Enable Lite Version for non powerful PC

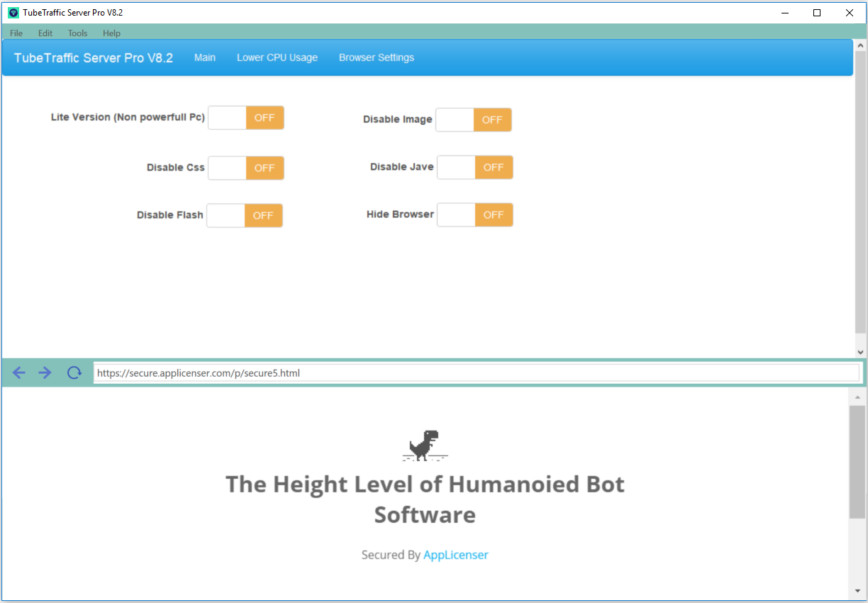click(x=246, y=117)
